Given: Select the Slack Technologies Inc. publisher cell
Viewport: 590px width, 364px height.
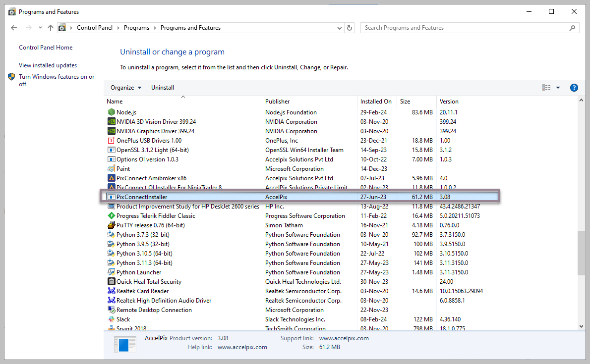Looking at the screenshot, I should [x=295, y=319].
